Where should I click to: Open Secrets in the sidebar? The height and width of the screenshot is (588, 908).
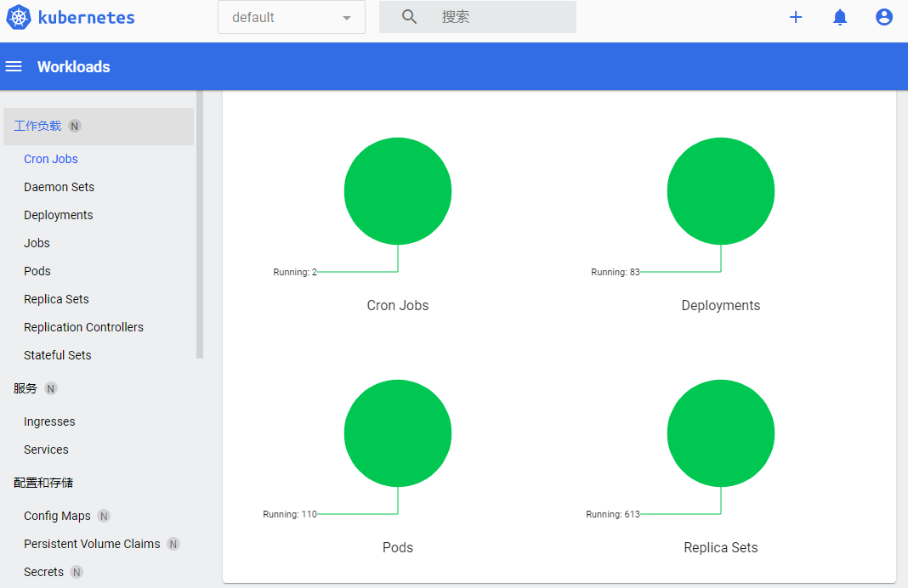[43, 572]
